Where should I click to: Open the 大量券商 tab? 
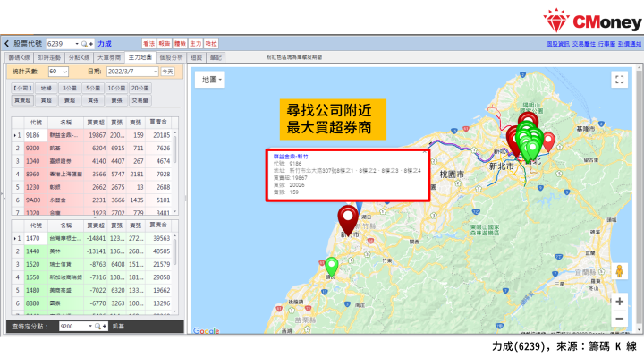coord(109,57)
